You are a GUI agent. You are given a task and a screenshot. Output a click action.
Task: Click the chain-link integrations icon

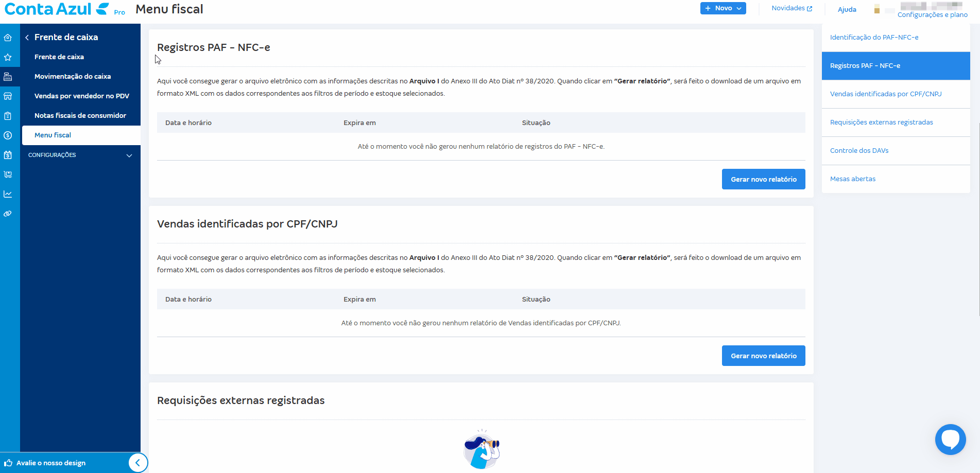9,213
